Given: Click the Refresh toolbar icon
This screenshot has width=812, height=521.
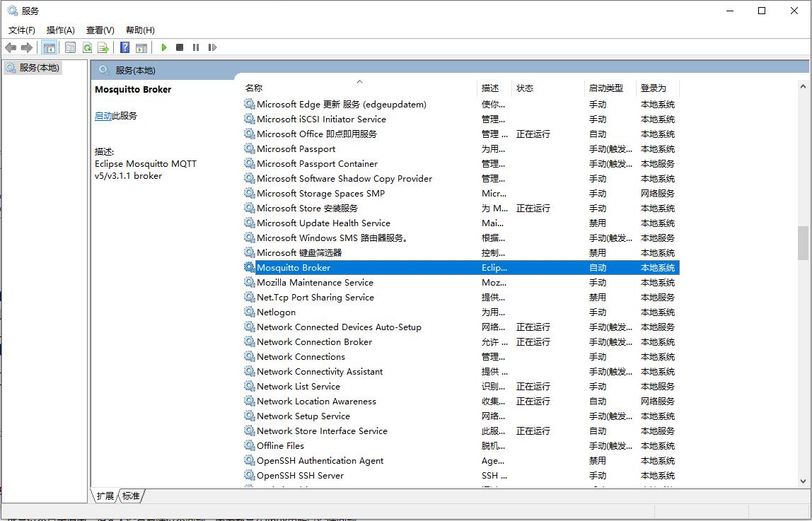Looking at the screenshot, I should pos(87,47).
